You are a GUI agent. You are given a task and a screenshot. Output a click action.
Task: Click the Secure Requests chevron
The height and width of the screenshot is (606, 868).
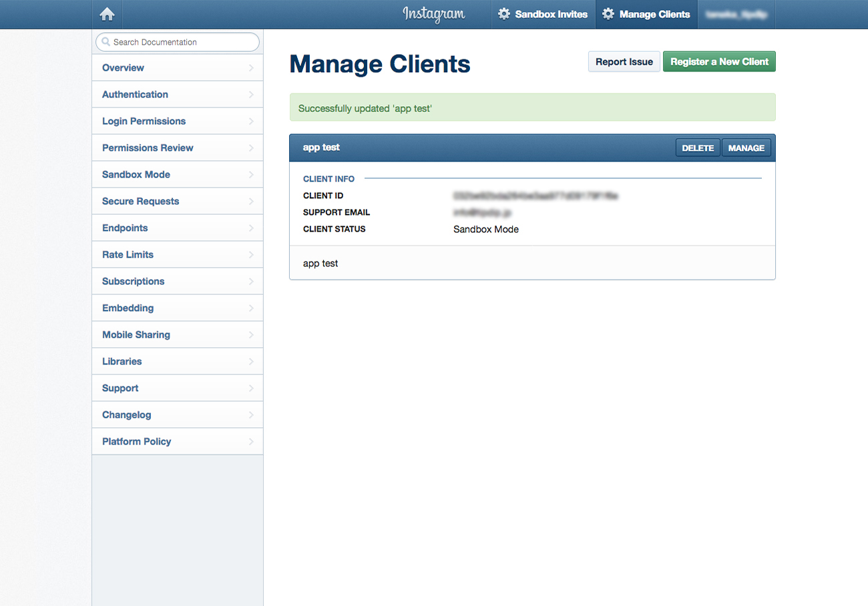pyautogui.click(x=251, y=201)
